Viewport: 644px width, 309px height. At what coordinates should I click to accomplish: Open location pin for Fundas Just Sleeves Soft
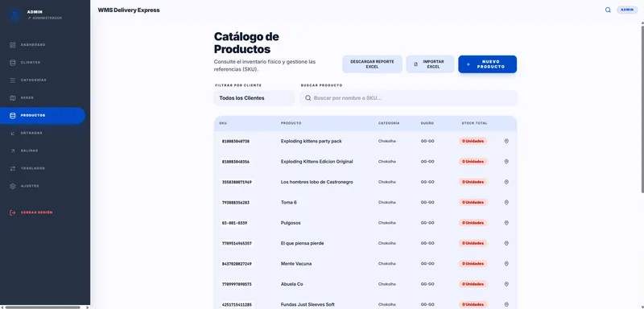(506, 304)
